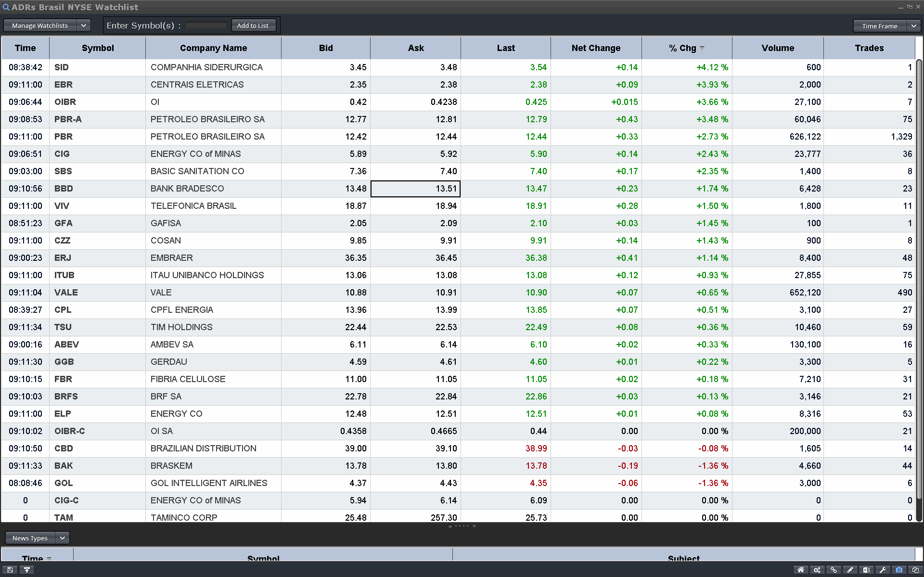Viewport: 924px width, 577px height.
Task: Open the wrench tools icon
Action: 883,570
